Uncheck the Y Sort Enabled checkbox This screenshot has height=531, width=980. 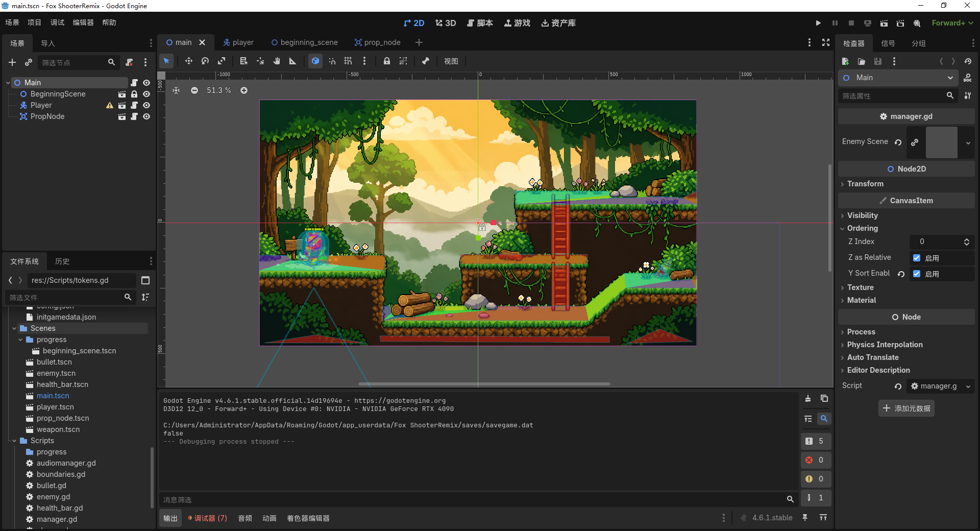click(x=917, y=274)
